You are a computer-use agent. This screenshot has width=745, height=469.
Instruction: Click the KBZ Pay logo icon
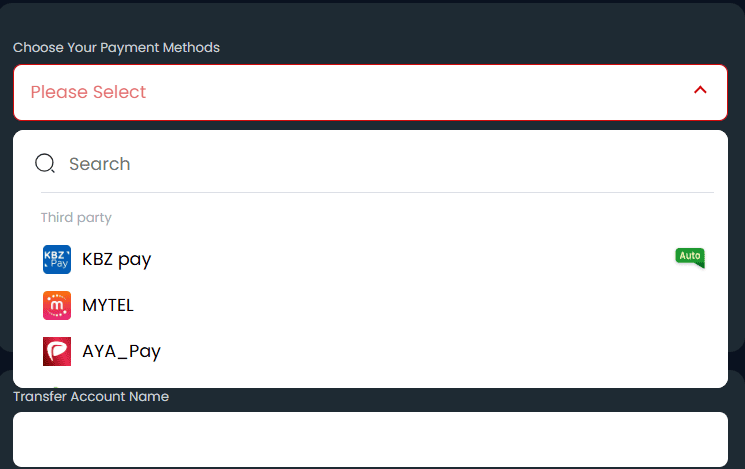(57, 259)
